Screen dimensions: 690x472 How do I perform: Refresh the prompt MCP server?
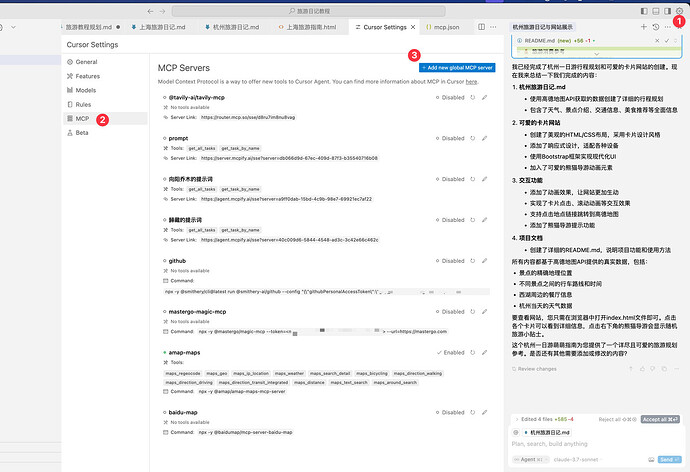472,138
